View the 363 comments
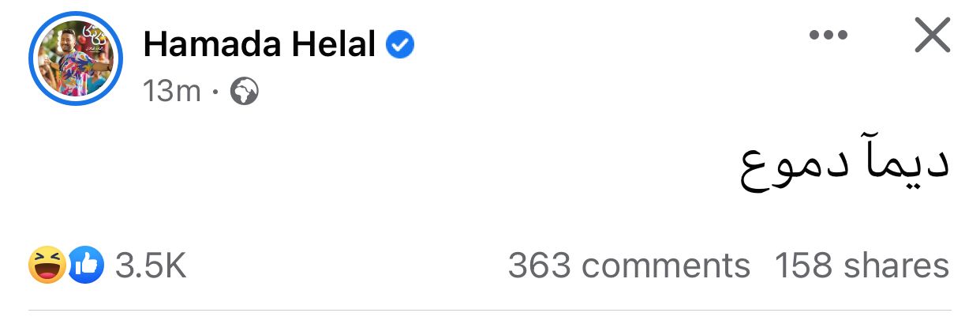This screenshot has width=980, height=324. [x=629, y=266]
